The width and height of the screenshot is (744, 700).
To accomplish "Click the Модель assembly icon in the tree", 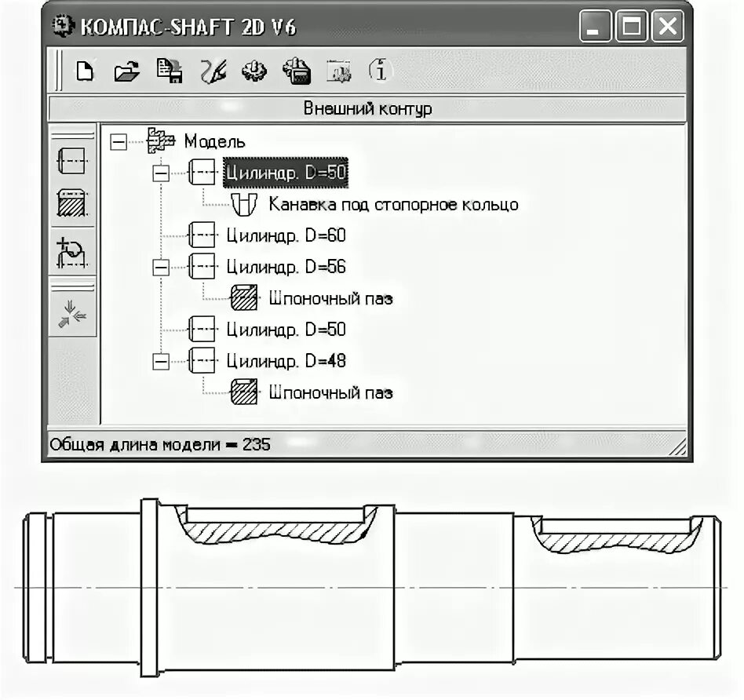I will [x=160, y=140].
